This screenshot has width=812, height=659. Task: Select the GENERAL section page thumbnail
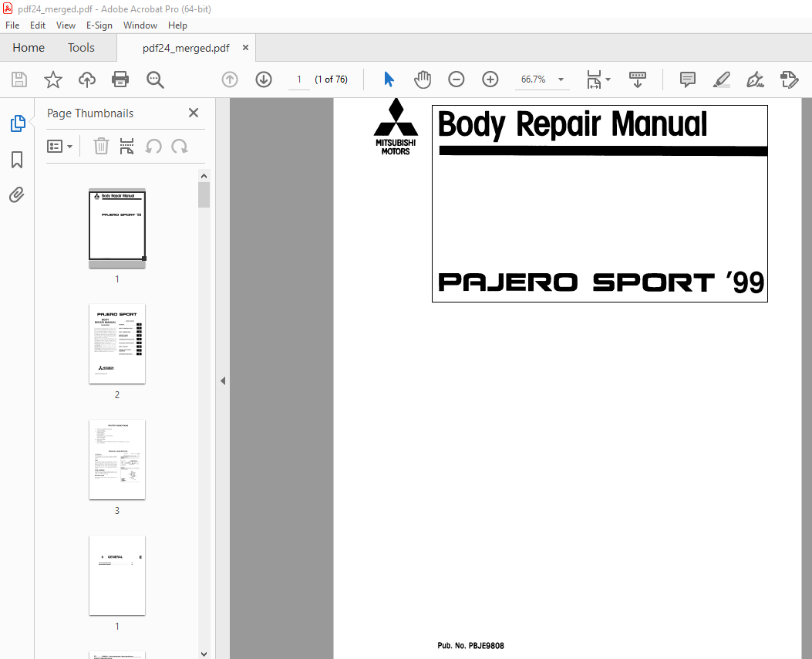point(117,576)
